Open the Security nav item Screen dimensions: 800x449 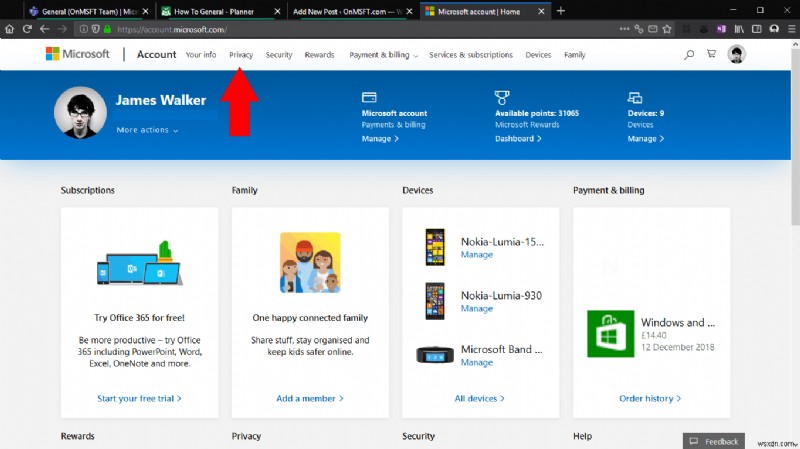tap(279, 55)
